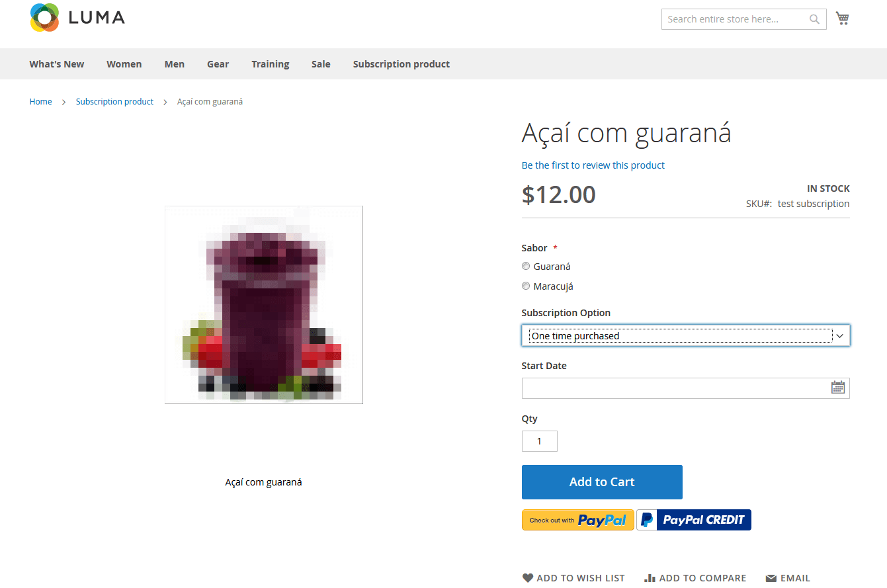
Task: Click the Qty input field
Action: (539, 441)
